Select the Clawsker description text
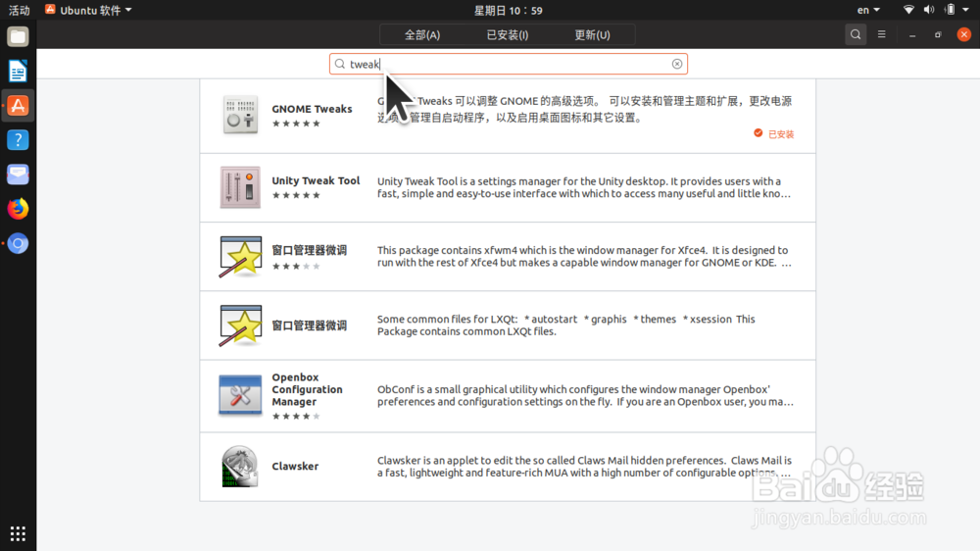 (x=585, y=467)
